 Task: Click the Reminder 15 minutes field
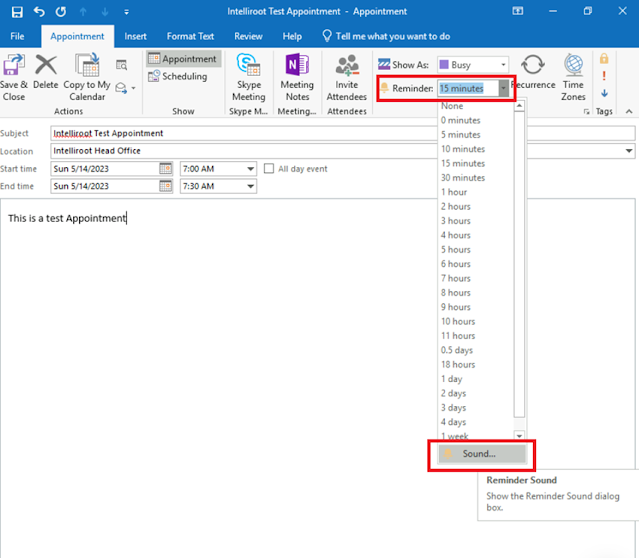point(468,88)
